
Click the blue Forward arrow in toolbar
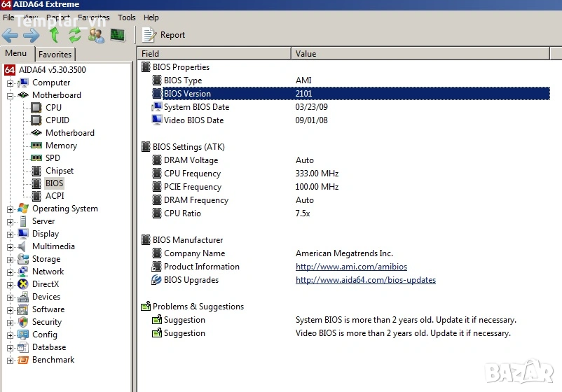(32, 35)
